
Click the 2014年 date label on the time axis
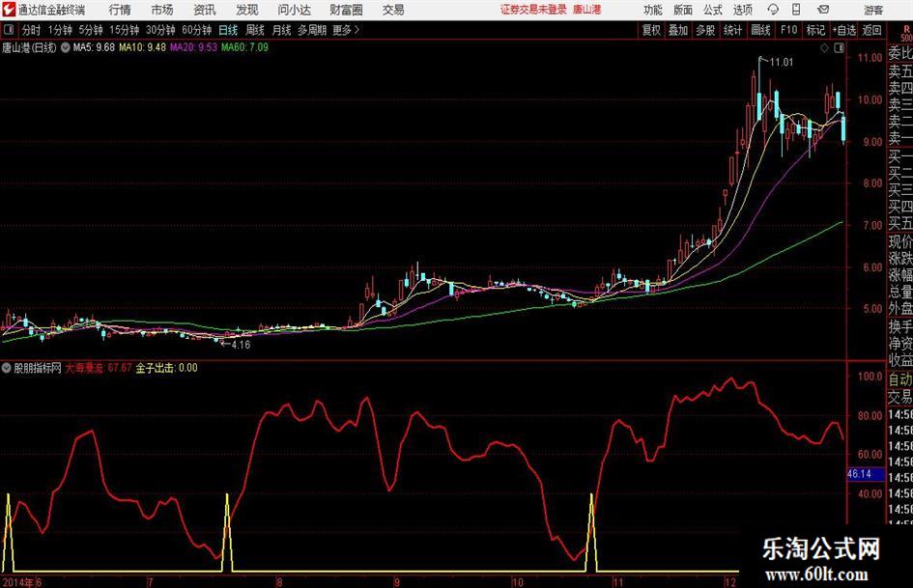coord(18,582)
